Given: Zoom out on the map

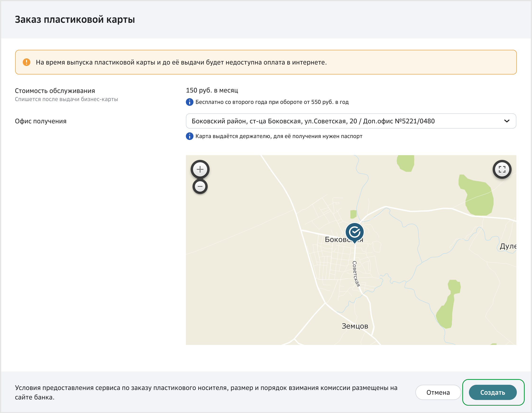Looking at the screenshot, I should [200, 186].
